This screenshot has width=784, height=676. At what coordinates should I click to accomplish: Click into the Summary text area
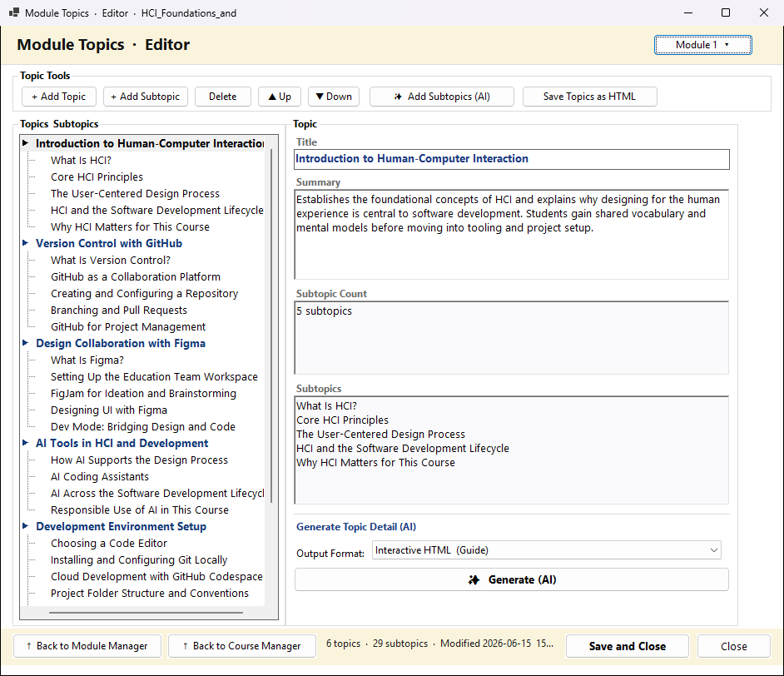[x=512, y=235]
